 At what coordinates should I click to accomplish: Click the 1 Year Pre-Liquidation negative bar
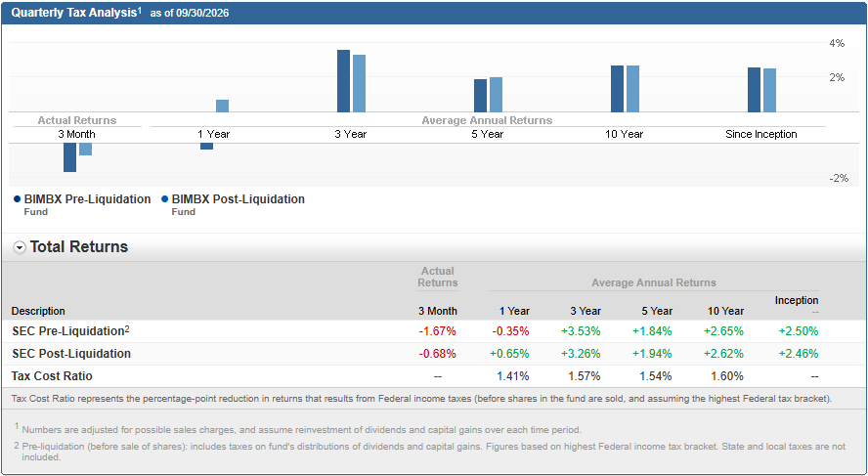pyautogui.click(x=206, y=146)
